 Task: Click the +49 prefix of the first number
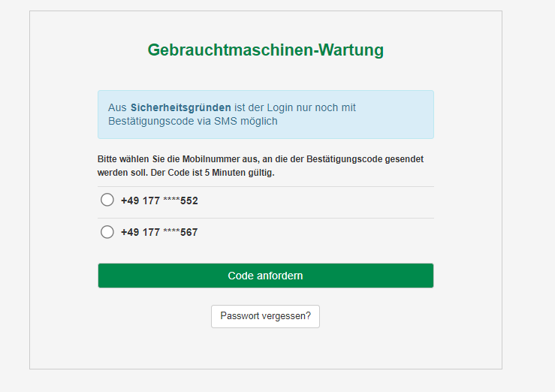130,201
